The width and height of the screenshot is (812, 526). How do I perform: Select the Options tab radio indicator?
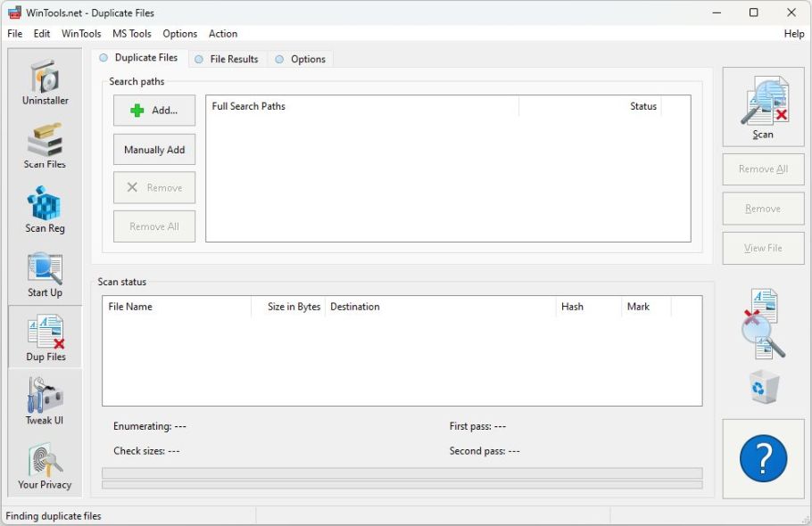(x=279, y=59)
